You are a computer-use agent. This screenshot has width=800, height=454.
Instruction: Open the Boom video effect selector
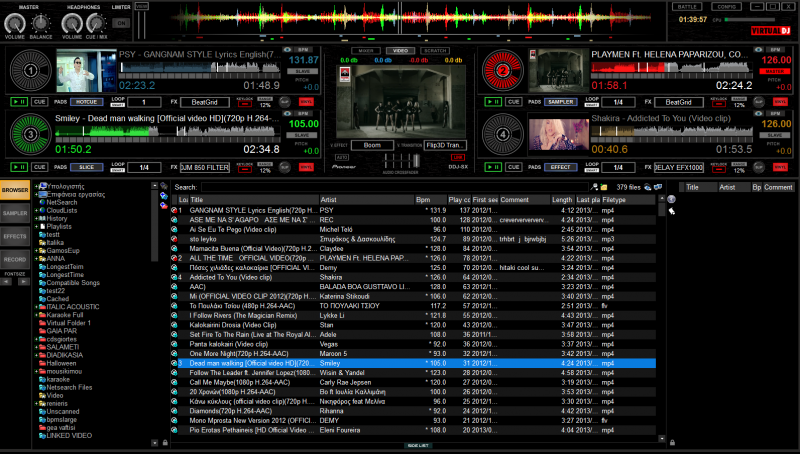372,145
